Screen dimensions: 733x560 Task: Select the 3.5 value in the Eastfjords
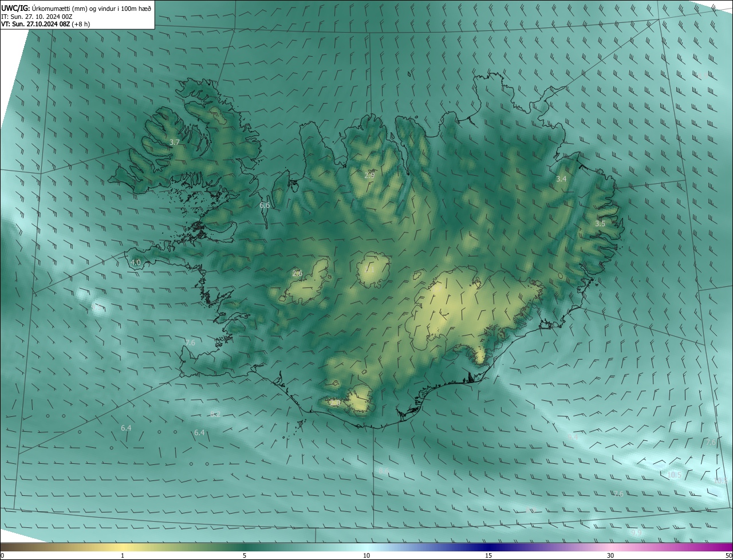point(600,224)
